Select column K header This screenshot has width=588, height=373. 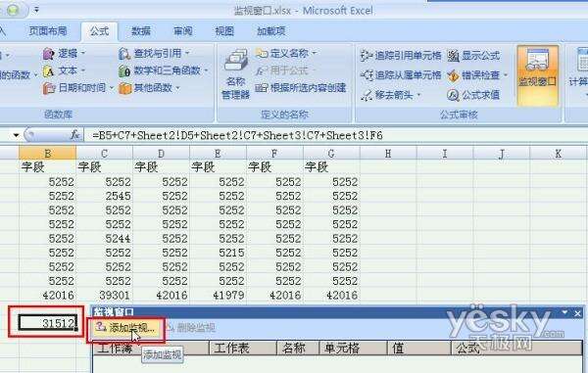(x=559, y=153)
